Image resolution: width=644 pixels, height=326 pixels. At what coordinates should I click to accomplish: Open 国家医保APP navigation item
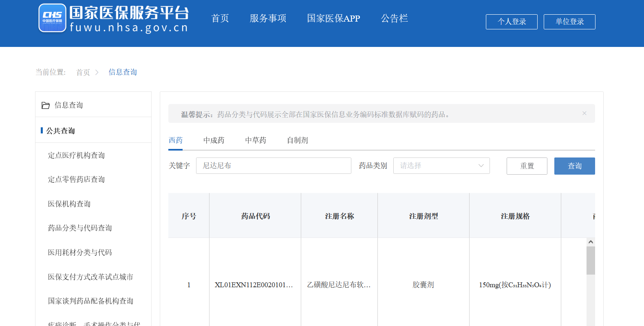point(333,18)
